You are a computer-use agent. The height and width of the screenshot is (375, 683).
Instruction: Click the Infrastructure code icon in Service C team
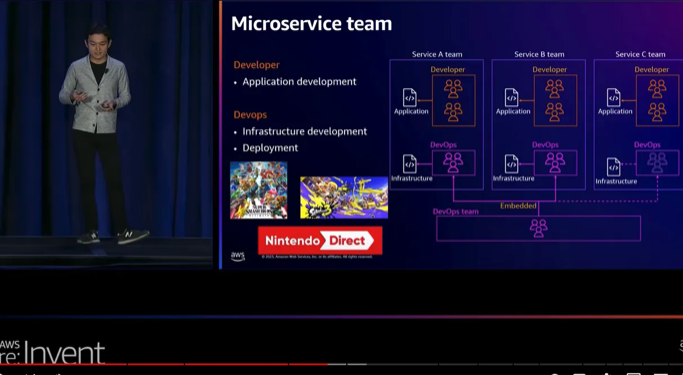pyautogui.click(x=613, y=167)
